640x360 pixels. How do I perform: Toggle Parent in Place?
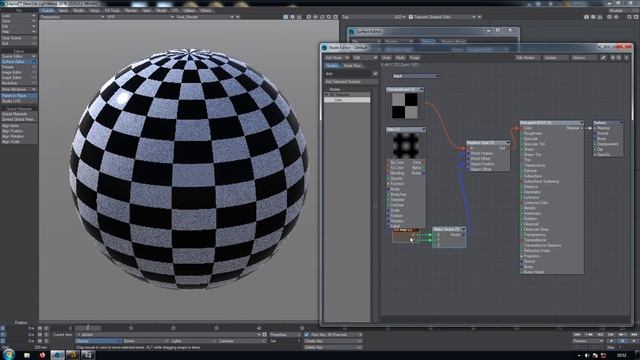pyautogui.click(x=19, y=96)
